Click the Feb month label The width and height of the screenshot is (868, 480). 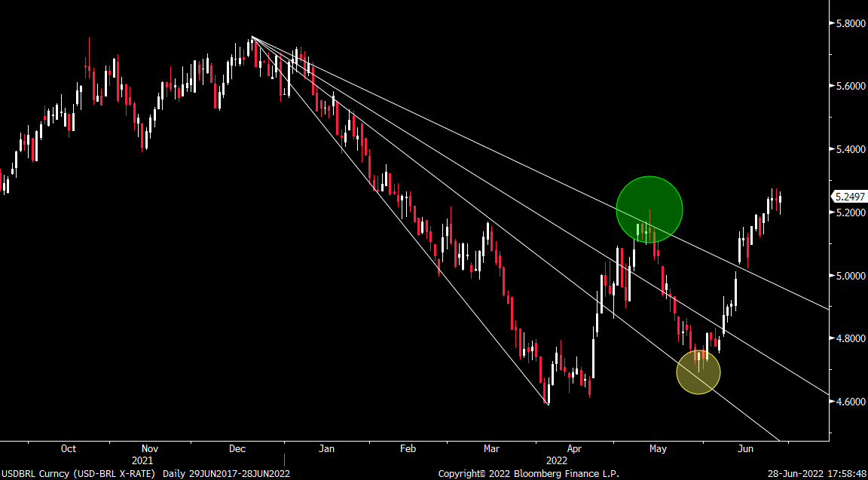pos(408,448)
